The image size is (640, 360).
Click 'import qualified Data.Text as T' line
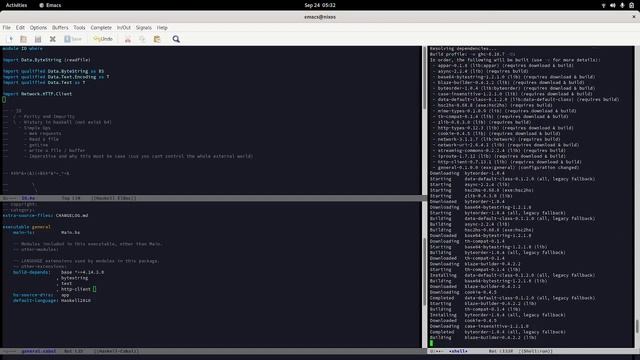tap(44, 82)
